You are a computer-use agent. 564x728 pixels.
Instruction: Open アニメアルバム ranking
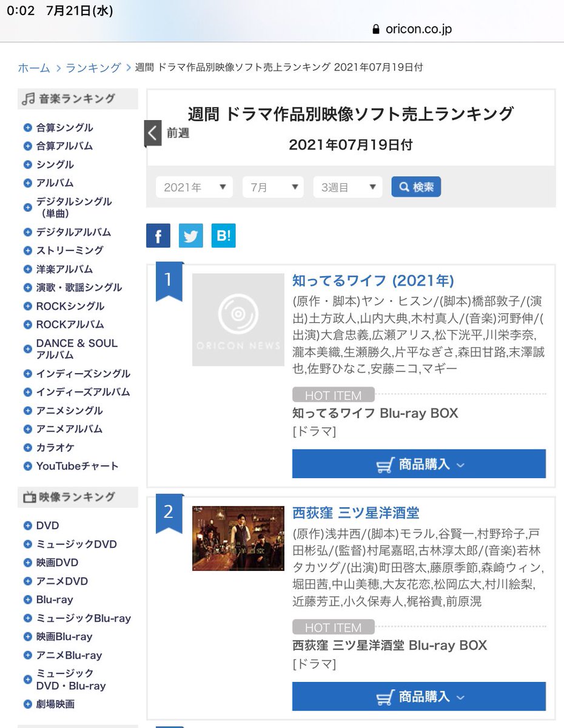[69, 429]
